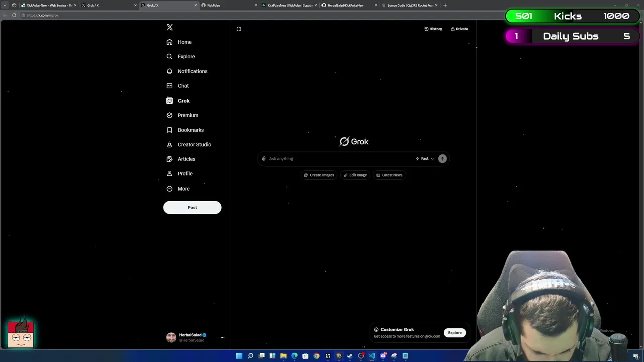Switch to KickPulseNew Supabase tab
This screenshot has width=644, height=362.
(289, 5)
